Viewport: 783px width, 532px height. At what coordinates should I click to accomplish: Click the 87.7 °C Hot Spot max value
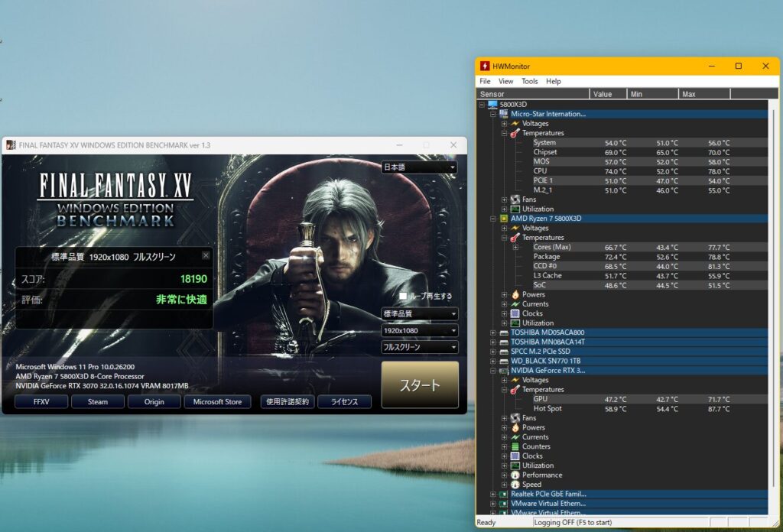coord(719,409)
